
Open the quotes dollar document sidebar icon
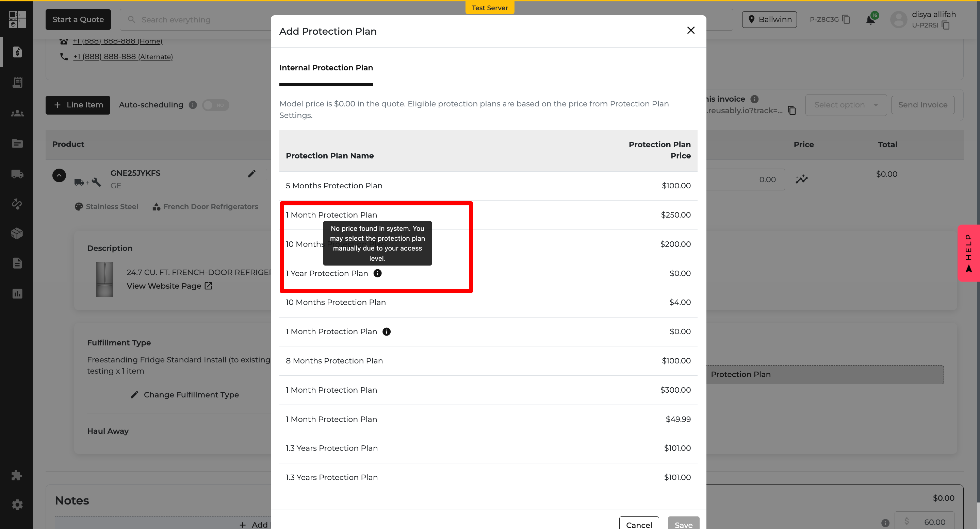click(17, 52)
